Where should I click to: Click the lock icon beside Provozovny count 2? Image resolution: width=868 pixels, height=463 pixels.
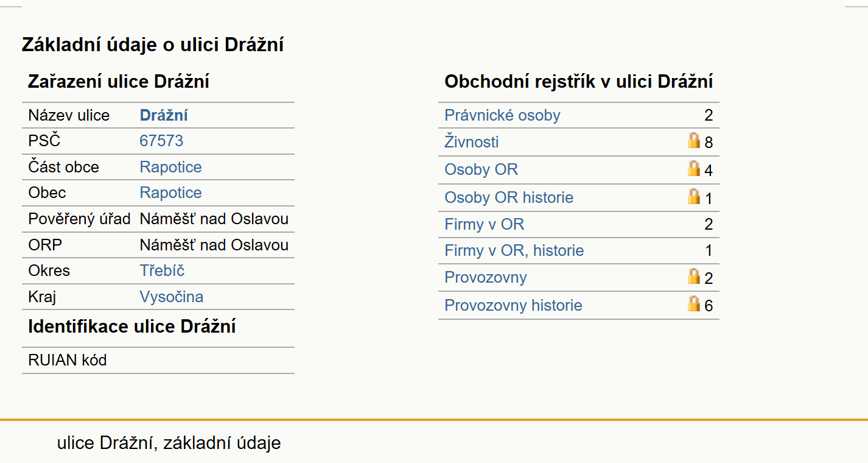pos(694,277)
